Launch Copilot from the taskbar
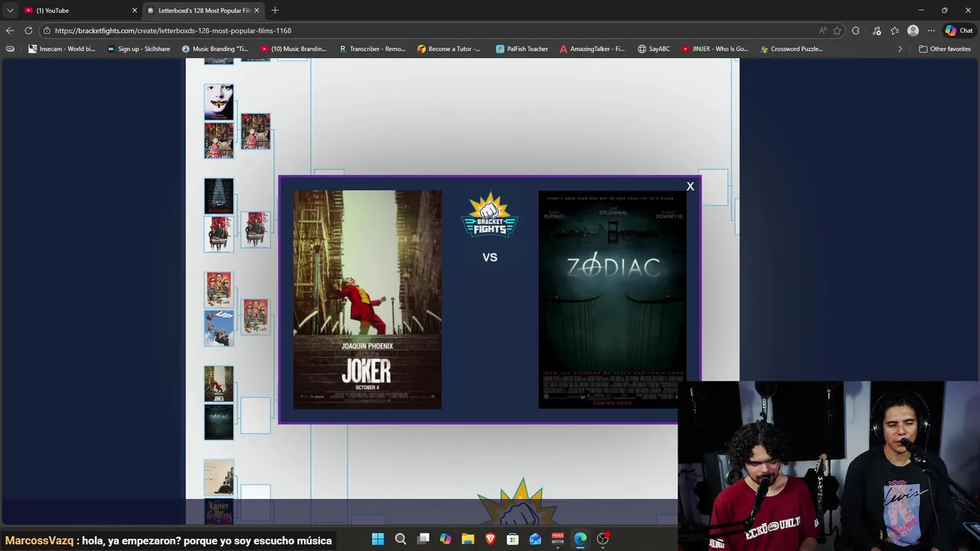 446,539
